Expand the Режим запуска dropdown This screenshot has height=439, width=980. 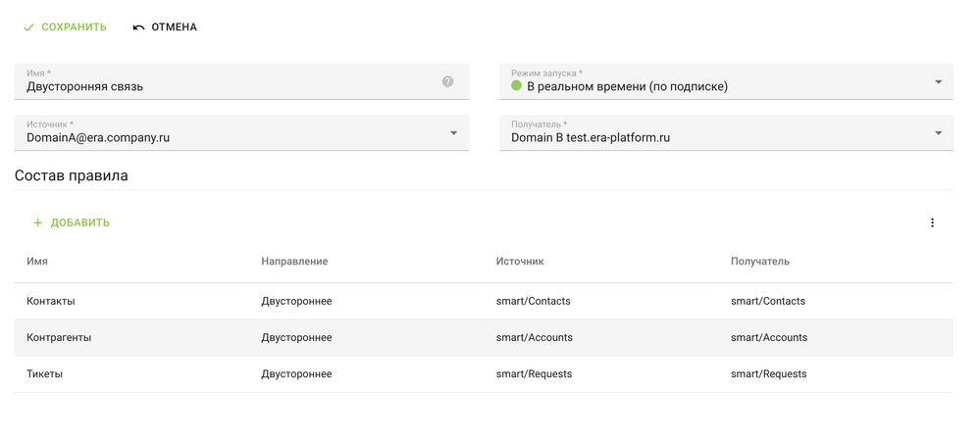pos(938,82)
